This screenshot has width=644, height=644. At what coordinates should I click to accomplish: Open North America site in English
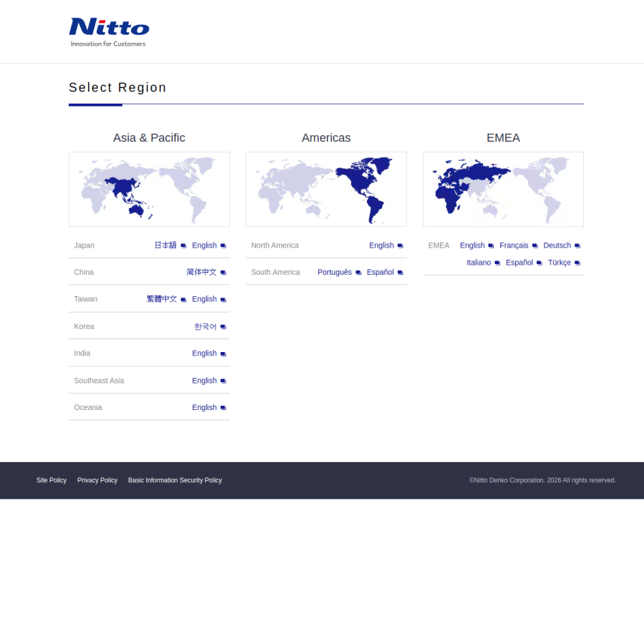pos(381,245)
